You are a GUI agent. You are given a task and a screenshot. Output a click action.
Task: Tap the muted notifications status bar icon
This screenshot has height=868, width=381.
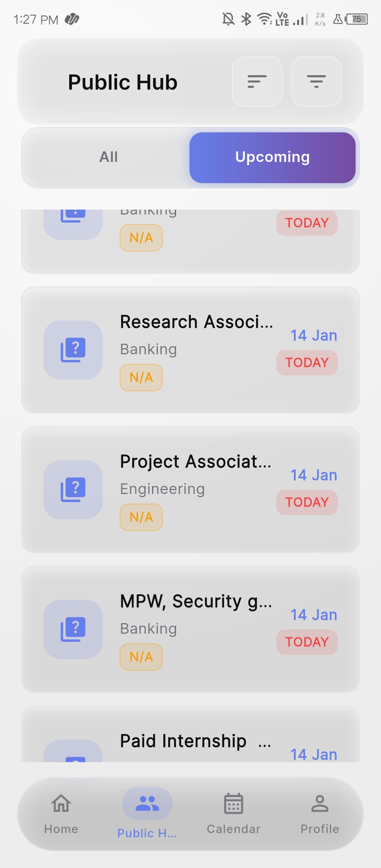(228, 19)
